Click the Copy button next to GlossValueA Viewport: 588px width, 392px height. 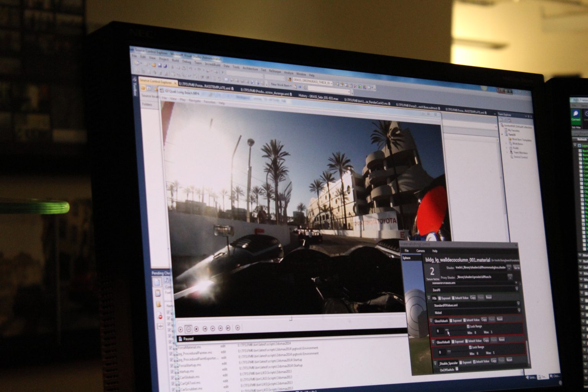[485, 320]
